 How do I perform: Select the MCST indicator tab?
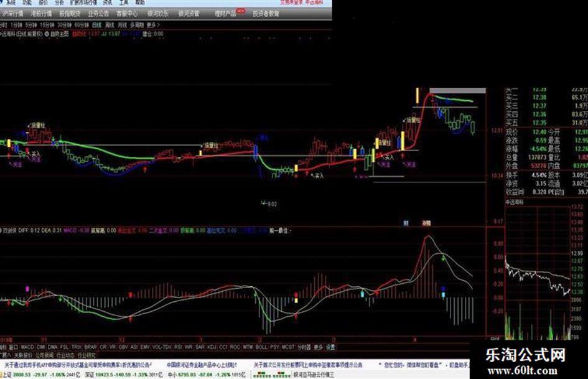click(x=288, y=347)
